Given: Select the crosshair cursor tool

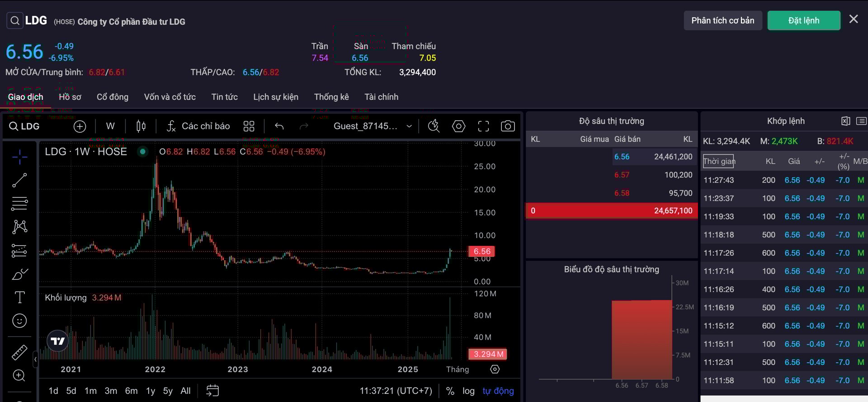Looking at the screenshot, I should pyautogui.click(x=19, y=157).
